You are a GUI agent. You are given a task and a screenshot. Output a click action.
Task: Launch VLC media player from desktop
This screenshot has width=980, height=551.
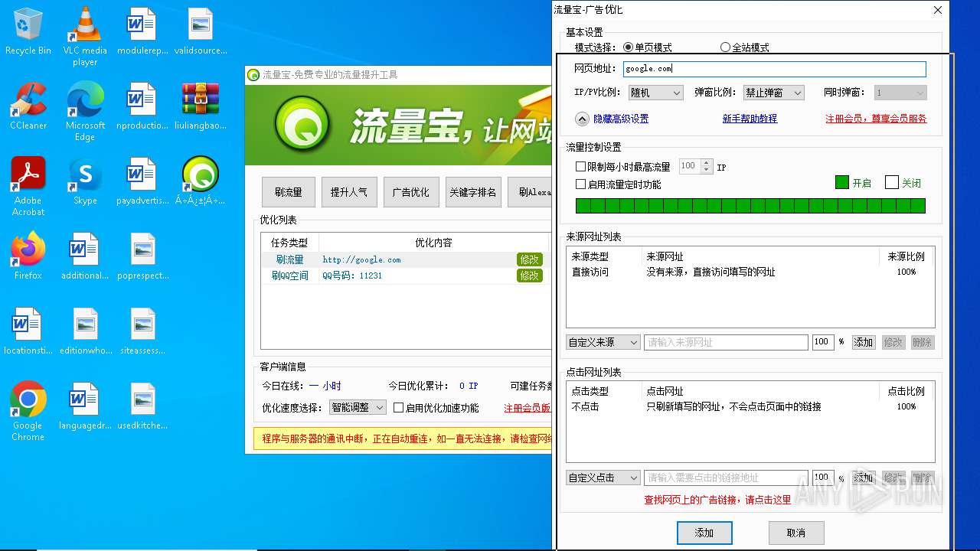[85, 36]
